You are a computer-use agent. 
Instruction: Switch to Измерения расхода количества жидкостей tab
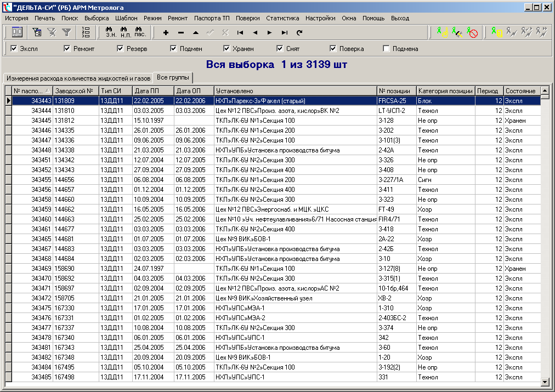(77, 77)
